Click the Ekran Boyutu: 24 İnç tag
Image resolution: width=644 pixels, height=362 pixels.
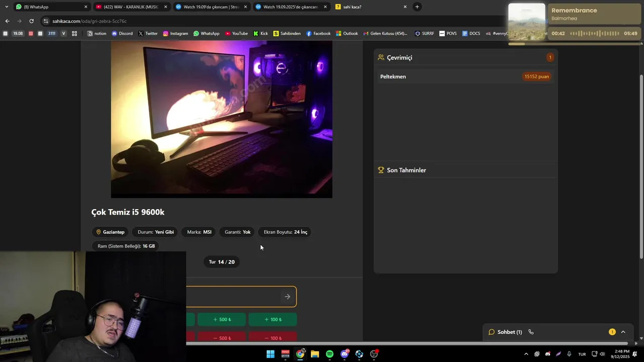click(x=285, y=232)
